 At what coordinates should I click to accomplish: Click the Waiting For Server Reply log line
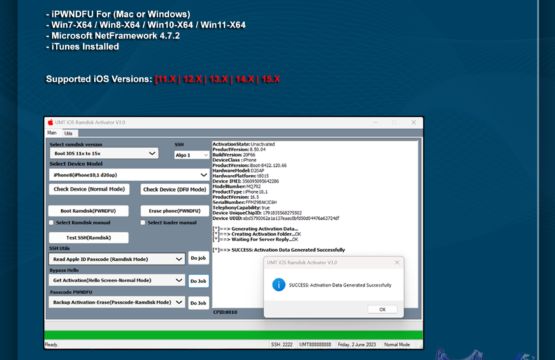pos(255,239)
